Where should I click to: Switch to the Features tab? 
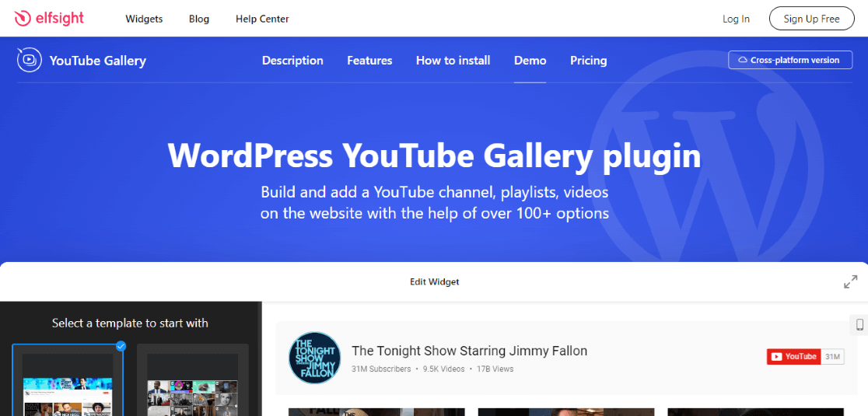click(x=369, y=61)
